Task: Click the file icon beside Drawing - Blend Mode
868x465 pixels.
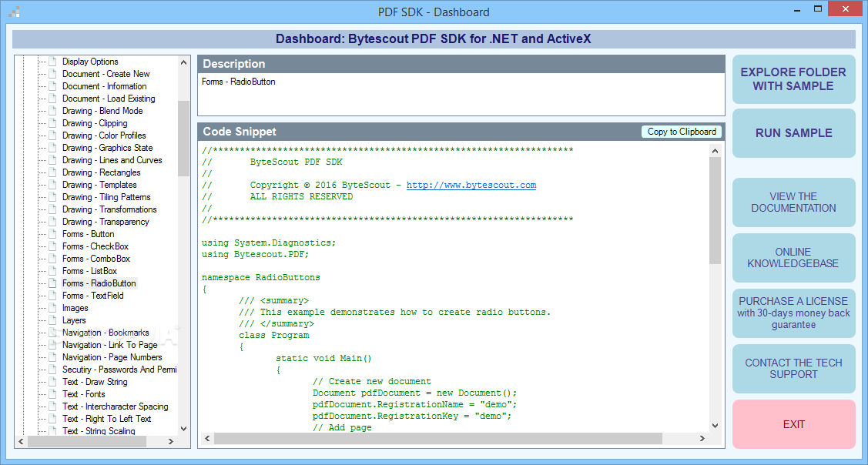Action: pos(52,112)
